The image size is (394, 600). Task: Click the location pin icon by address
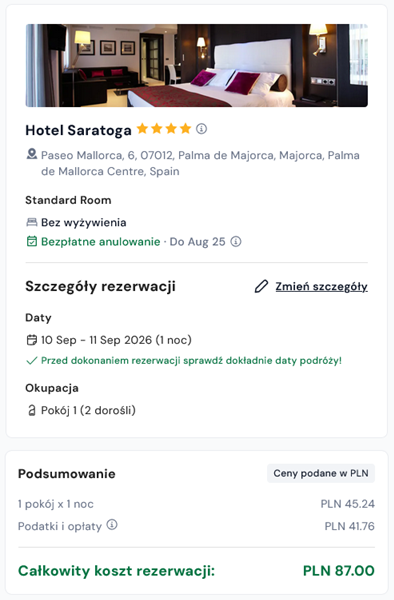pyautogui.click(x=32, y=154)
